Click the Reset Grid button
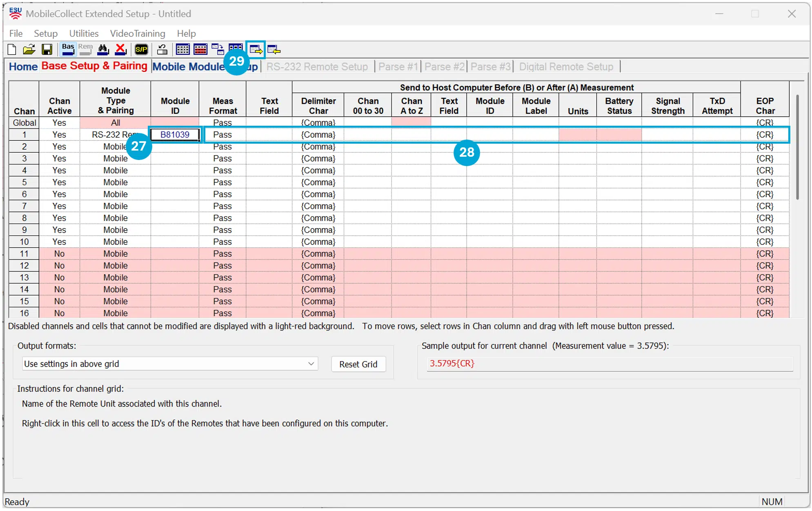 coord(358,364)
